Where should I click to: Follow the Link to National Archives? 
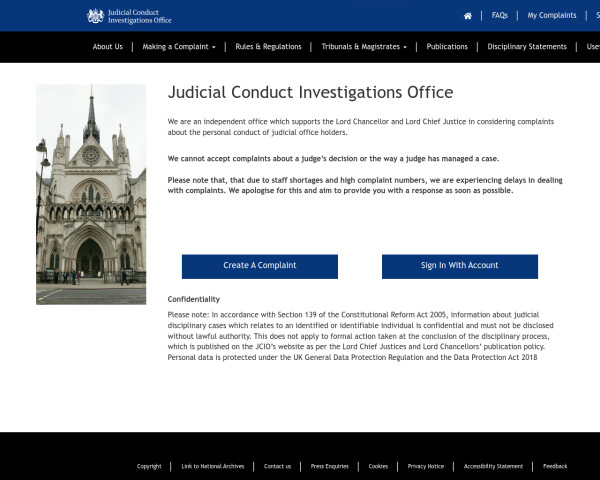(213, 466)
